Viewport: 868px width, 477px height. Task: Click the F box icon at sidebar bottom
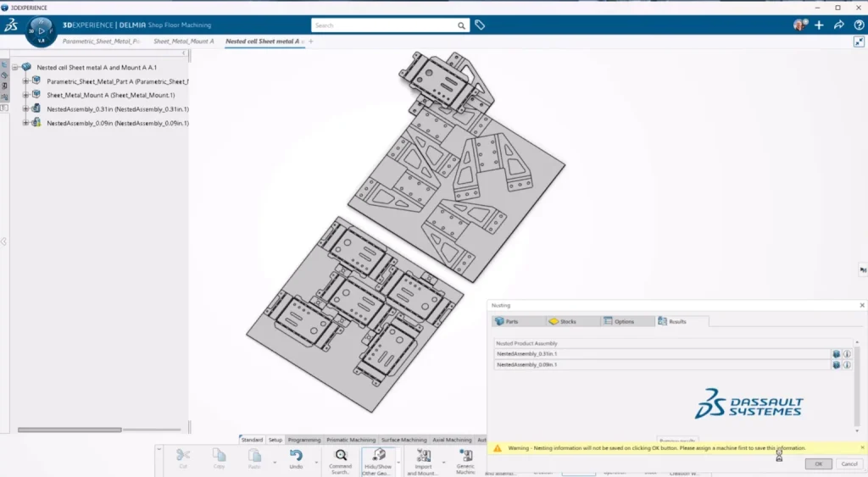coord(4,108)
